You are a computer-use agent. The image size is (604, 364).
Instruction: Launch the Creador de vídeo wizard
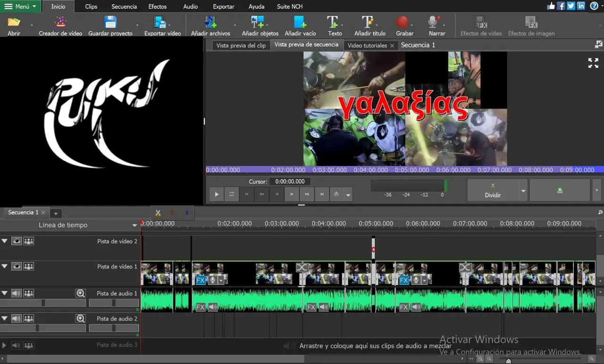pyautogui.click(x=60, y=22)
